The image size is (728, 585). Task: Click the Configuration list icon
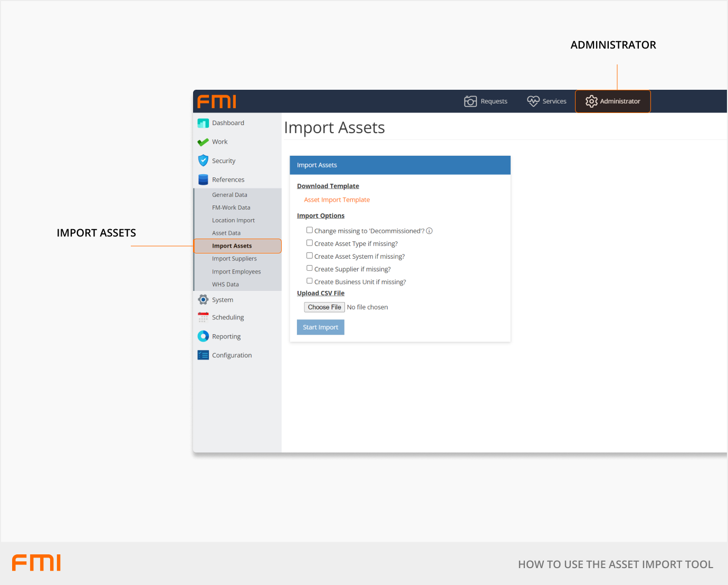[x=203, y=355]
